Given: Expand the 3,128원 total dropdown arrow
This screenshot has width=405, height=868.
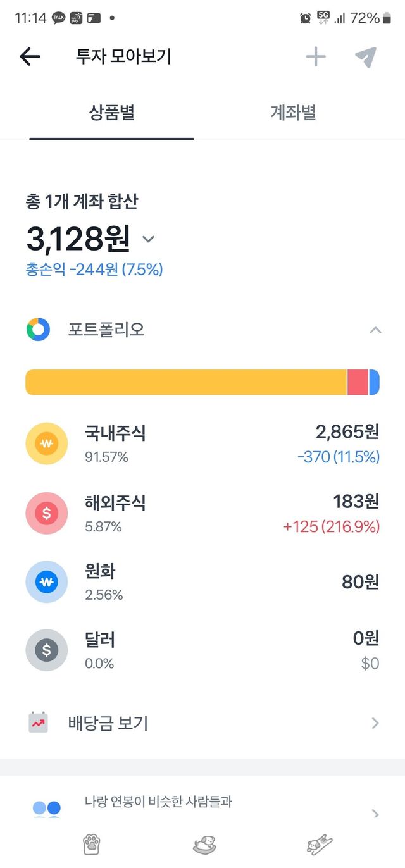Looking at the screenshot, I should [148, 239].
